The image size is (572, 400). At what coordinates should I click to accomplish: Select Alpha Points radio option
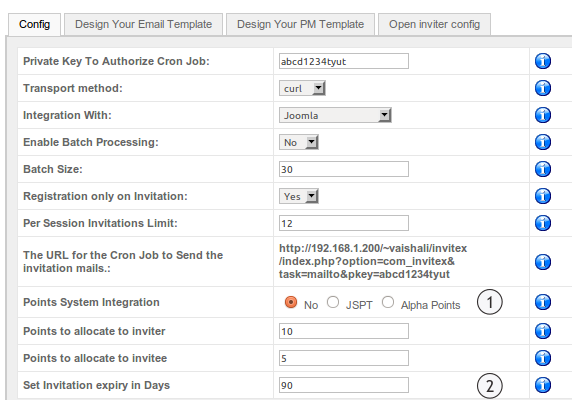point(388,302)
